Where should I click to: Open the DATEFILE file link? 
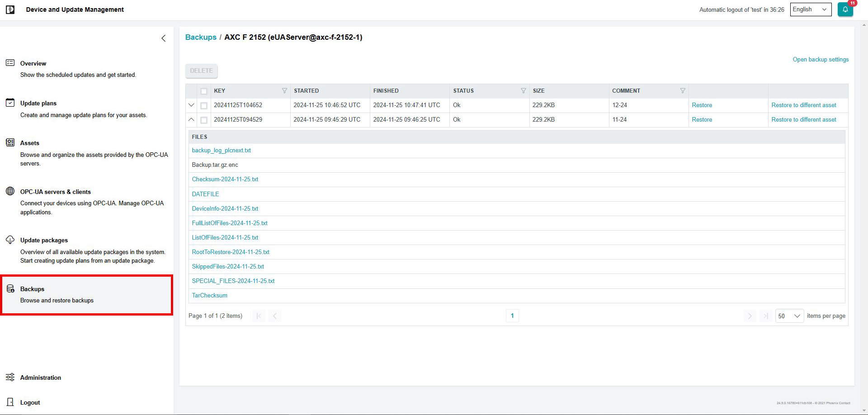205,194
